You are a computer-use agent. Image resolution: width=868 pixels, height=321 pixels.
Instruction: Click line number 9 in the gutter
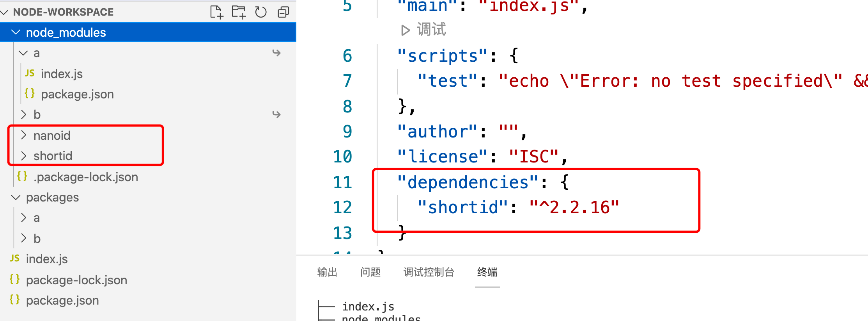coord(347,132)
